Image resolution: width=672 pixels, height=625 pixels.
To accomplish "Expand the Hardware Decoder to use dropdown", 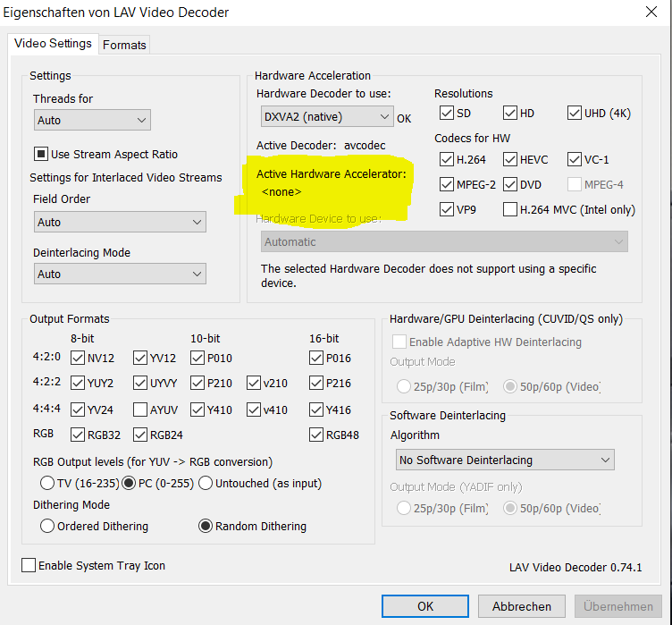I will pyautogui.click(x=325, y=116).
